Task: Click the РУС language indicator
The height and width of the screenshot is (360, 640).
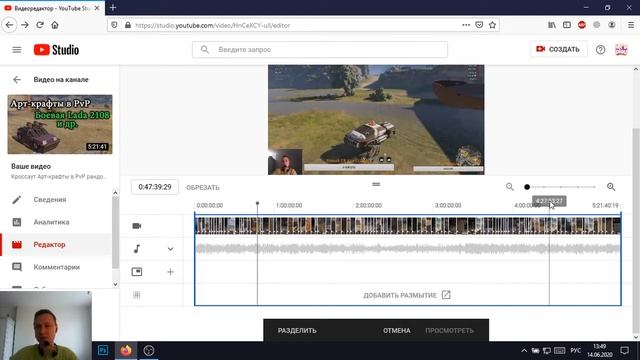Action: click(576, 351)
